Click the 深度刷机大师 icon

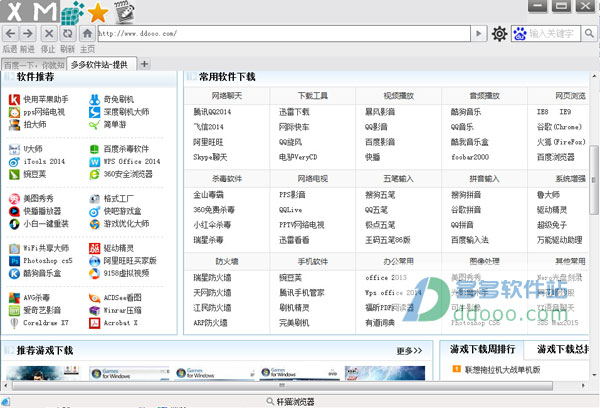coord(95,112)
